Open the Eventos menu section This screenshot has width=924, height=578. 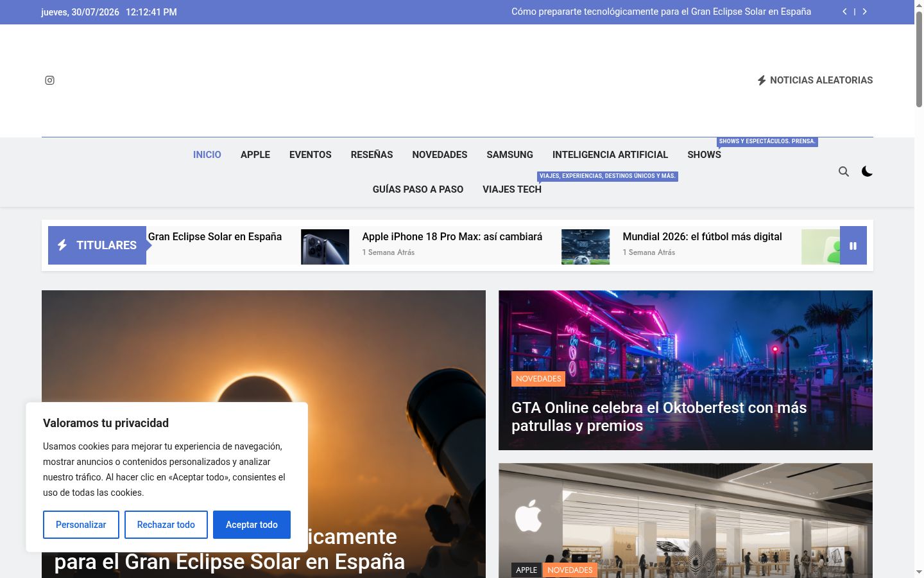tap(311, 155)
